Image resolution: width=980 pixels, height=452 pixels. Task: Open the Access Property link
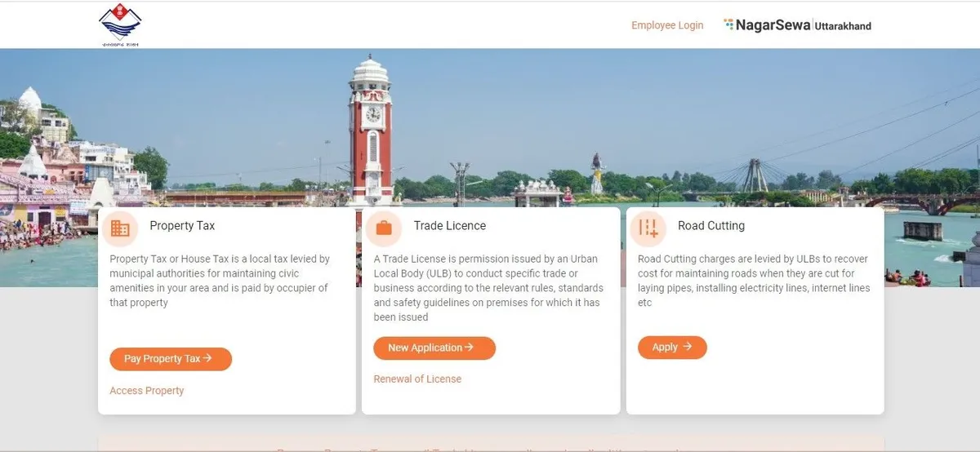147,391
